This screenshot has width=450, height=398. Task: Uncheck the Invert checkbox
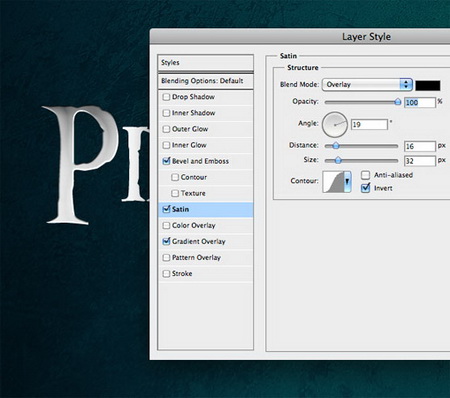[x=366, y=188]
